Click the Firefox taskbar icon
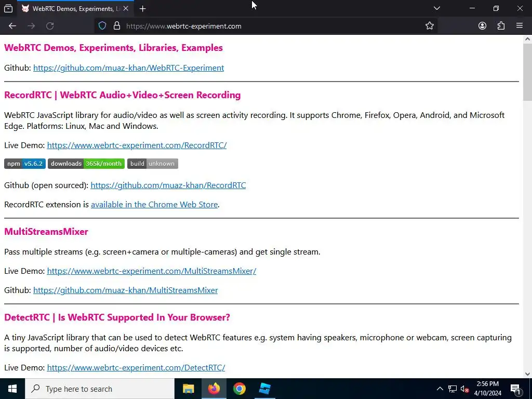Viewport: 532px width, 399px height. coord(214,389)
